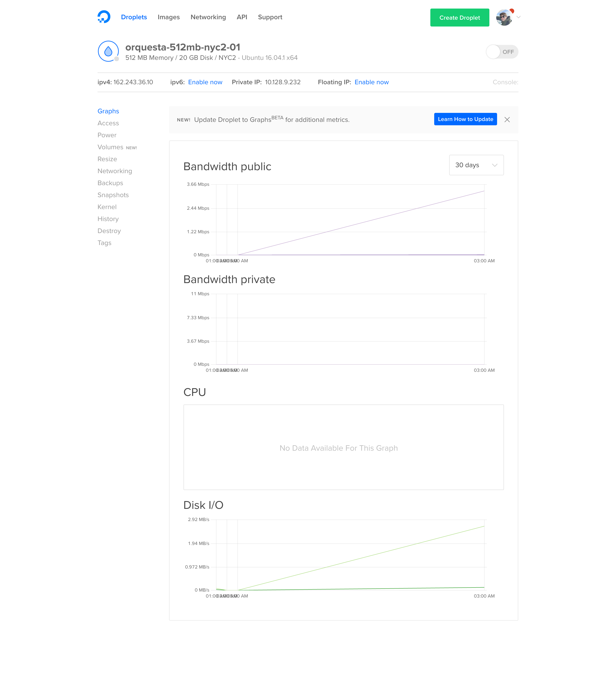The height and width of the screenshot is (685, 616).
Task: Click 3.66 Mbps axis label
Action: tap(198, 184)
